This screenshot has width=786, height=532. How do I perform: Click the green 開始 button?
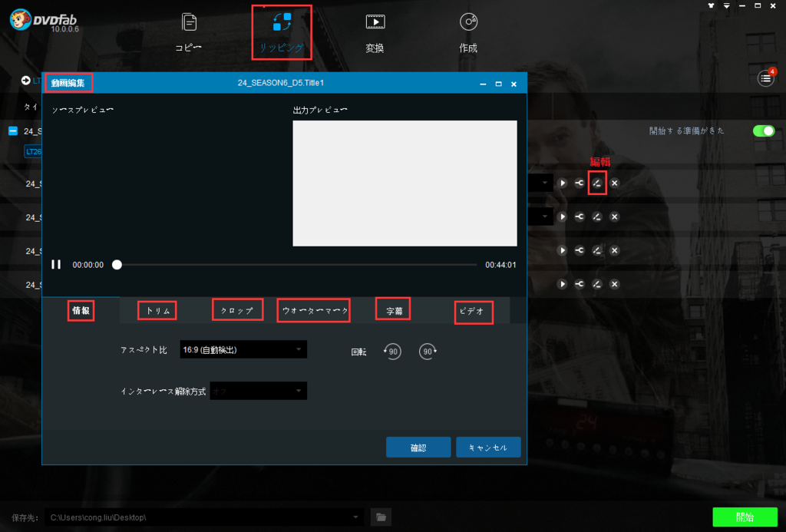point(745,517)
